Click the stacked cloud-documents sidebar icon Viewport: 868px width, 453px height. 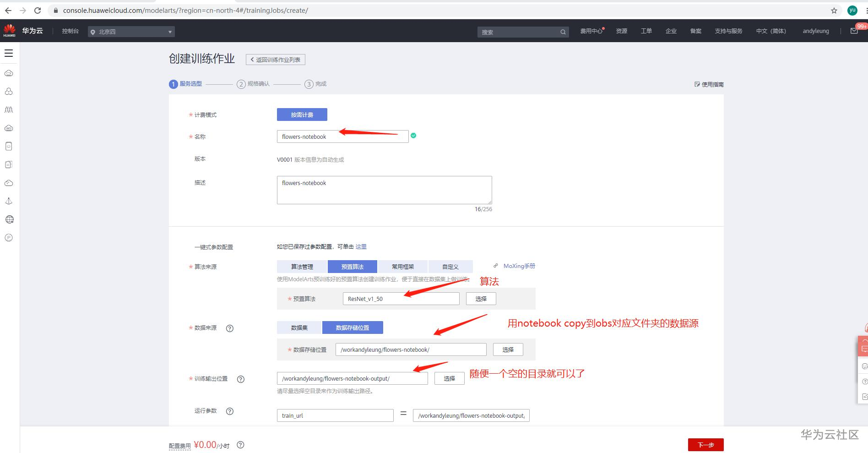9,164
